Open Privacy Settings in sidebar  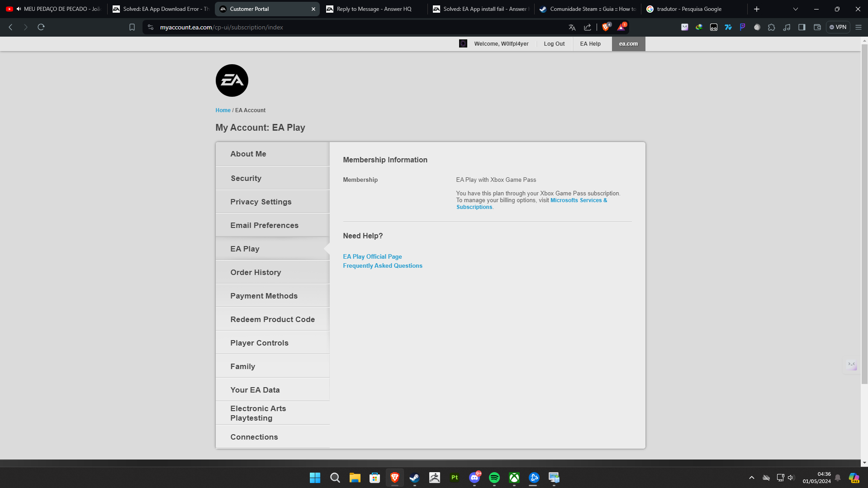[273, 202]
